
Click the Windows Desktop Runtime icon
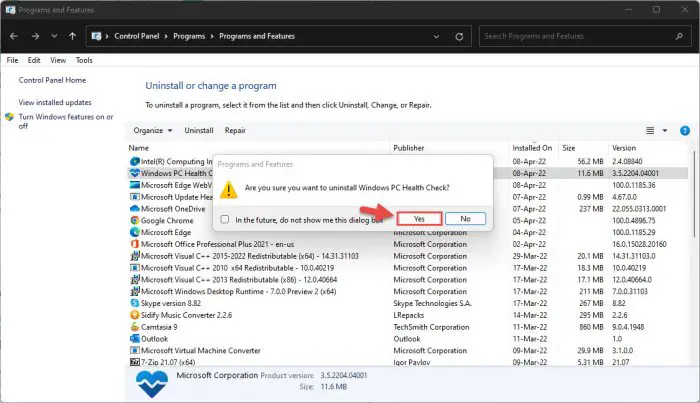click(134, 291)
